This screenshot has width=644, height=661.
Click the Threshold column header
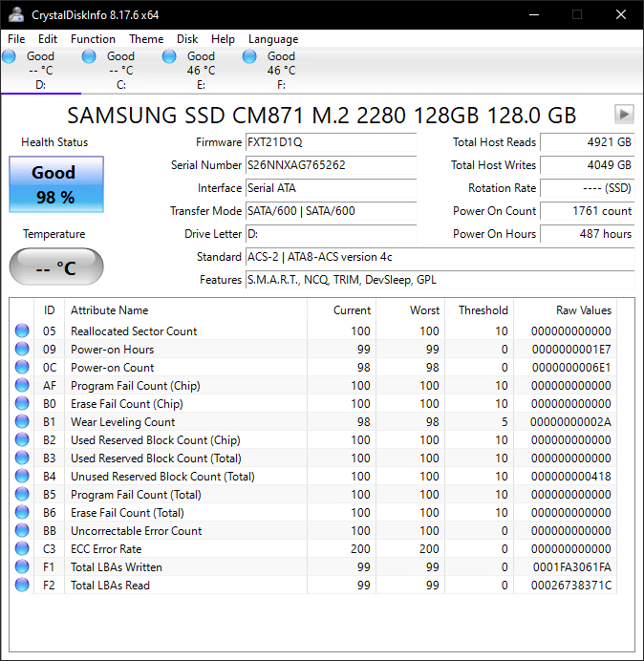[479, 310]
